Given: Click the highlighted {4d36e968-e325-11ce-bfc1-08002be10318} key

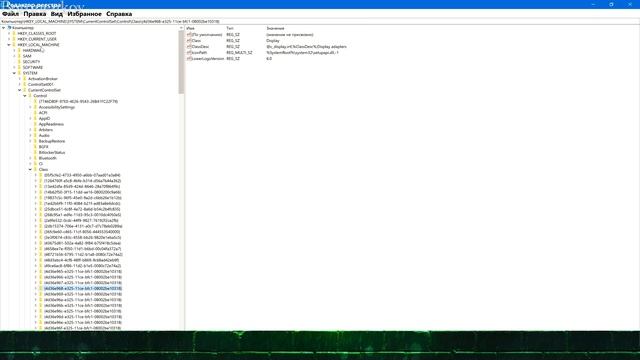Looking at the screenshot, I should pos(83,289).
